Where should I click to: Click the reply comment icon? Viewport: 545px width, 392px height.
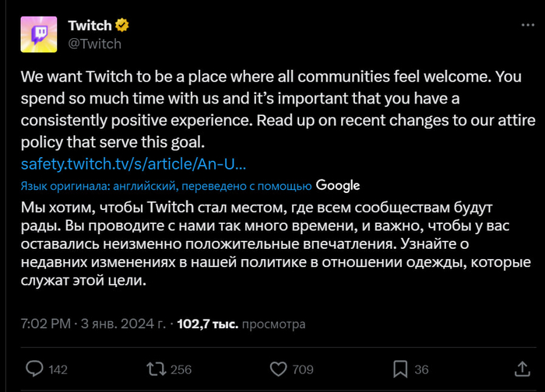pyautogui.click(x=34, y=368)
